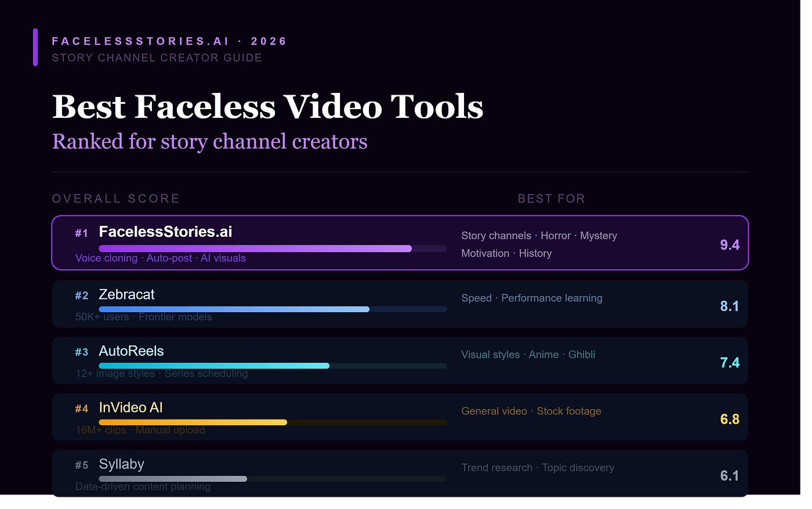
Task: Click '50K+ users · Frontier models' text
Action: [x=144, y=317]
